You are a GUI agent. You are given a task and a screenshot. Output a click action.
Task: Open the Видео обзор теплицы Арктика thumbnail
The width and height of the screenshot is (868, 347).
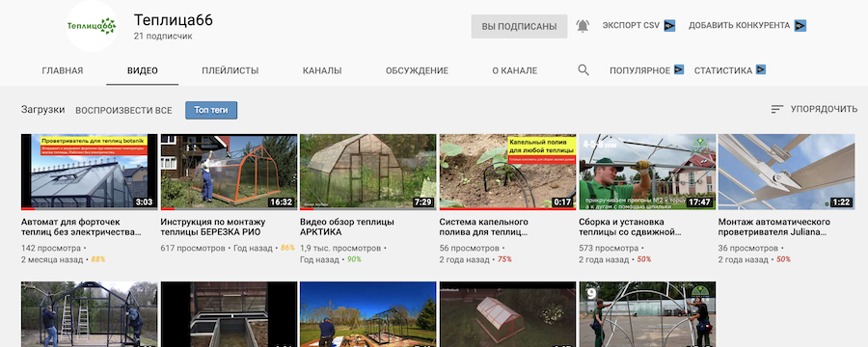[x=367, y=173]
